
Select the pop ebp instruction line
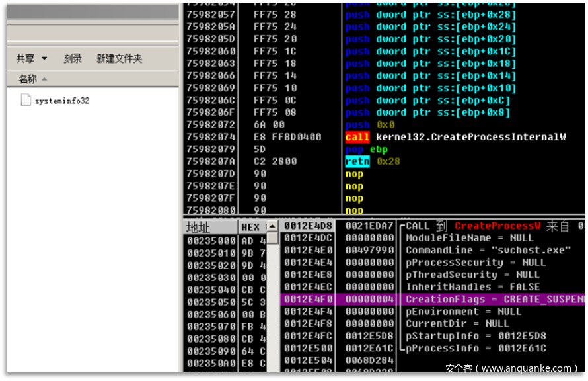click(x=366, y=149)
